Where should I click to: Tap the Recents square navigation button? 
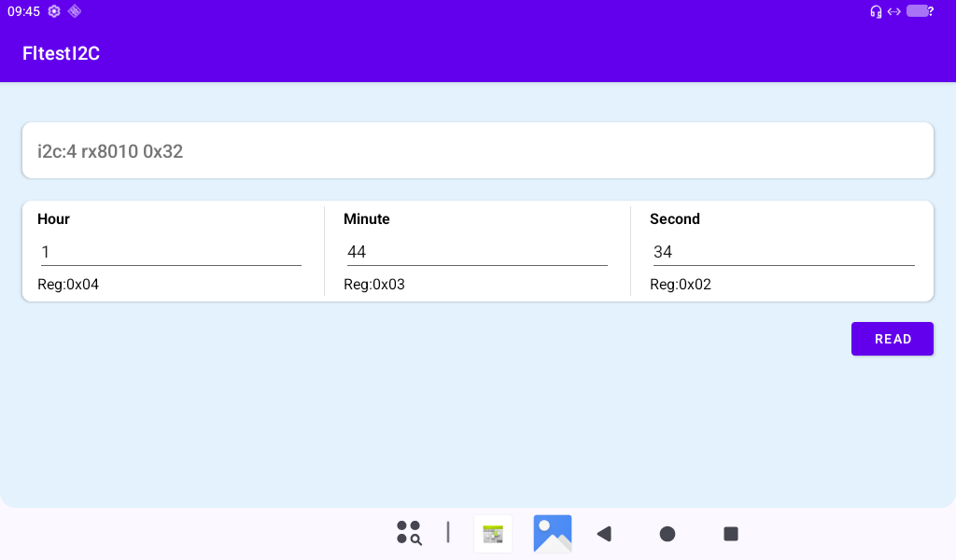731,535
